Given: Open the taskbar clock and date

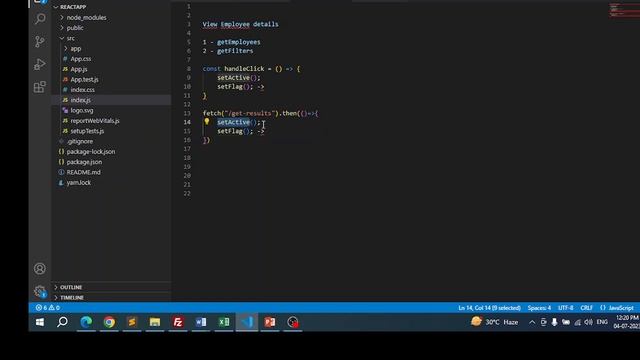Looking at the screenshot, I should pos(627,322).
